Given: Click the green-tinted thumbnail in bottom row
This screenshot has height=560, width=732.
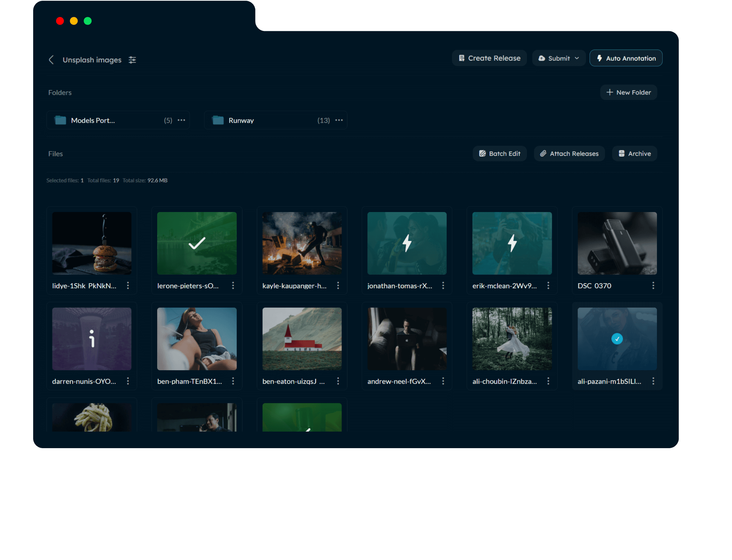Looking at the screenshot, I should click(x=302, y=417).
